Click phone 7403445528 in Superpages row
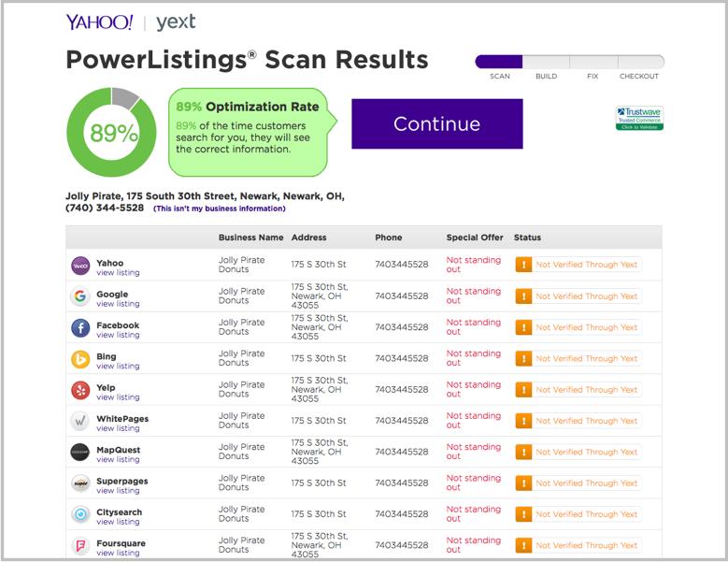Viewport: 728px width, 562px height. click(402, 483)
